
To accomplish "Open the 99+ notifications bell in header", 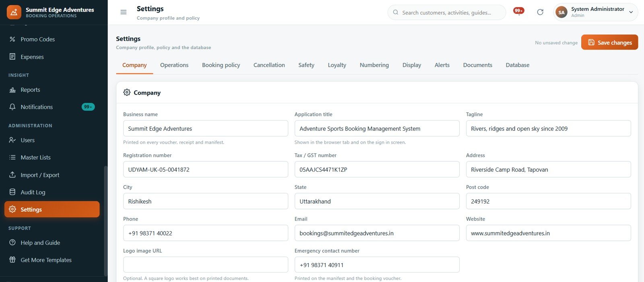I will pos(519,11).
